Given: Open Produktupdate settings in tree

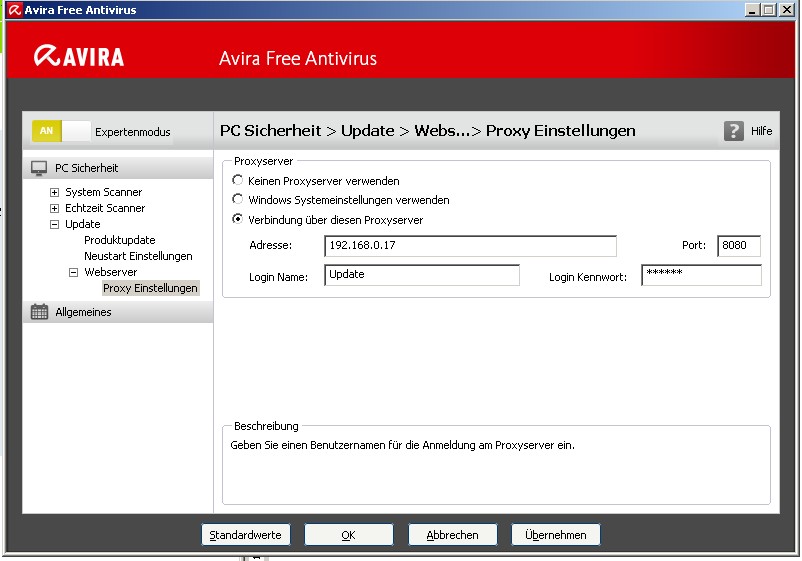Looking at the screenshot, I should tap(119, 240).
